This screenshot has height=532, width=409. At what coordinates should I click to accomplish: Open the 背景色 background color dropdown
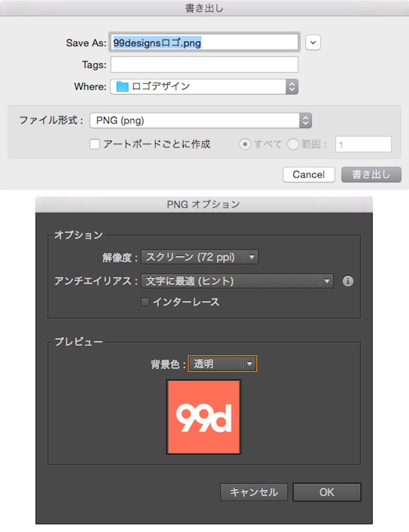(222, 364)
